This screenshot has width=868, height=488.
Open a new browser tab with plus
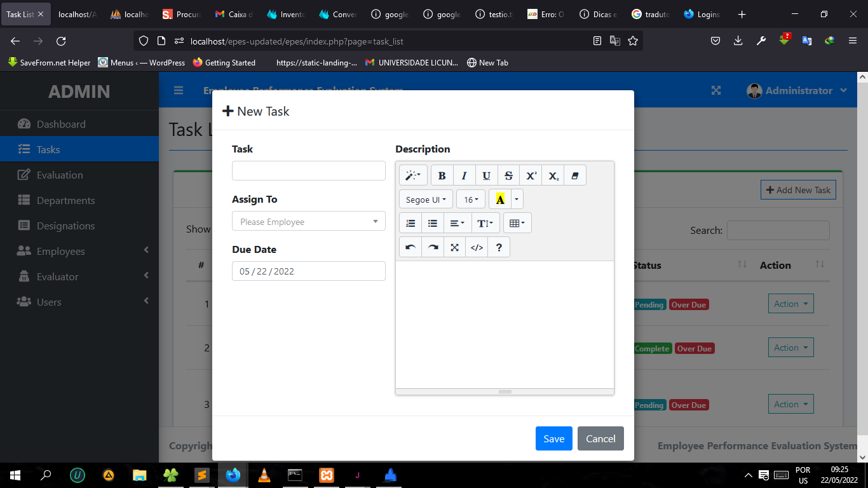coord(742,14)
